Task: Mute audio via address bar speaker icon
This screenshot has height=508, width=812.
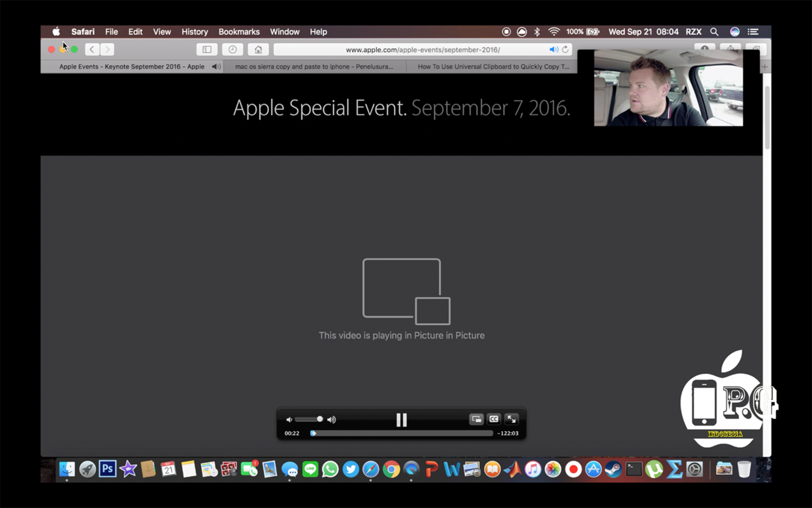Action: [x=553, y=50]
